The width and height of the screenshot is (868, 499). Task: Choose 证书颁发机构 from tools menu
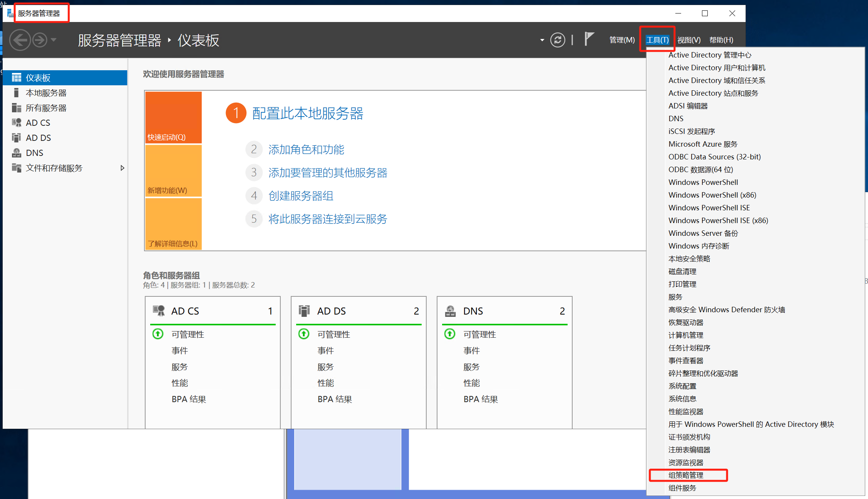click(689, 437)
